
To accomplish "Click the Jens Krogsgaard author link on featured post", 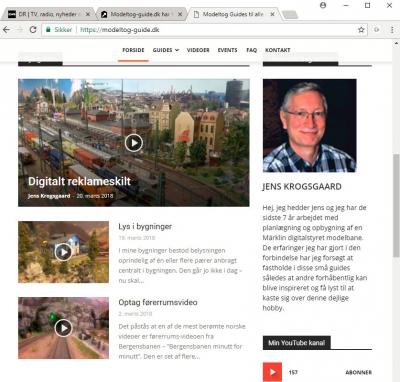I will [x=49, y=196].
